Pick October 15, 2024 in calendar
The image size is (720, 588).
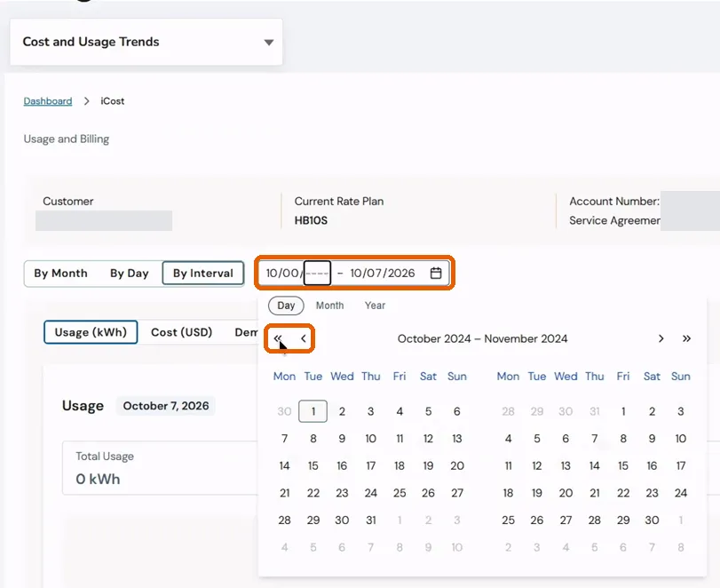(313, 465)
